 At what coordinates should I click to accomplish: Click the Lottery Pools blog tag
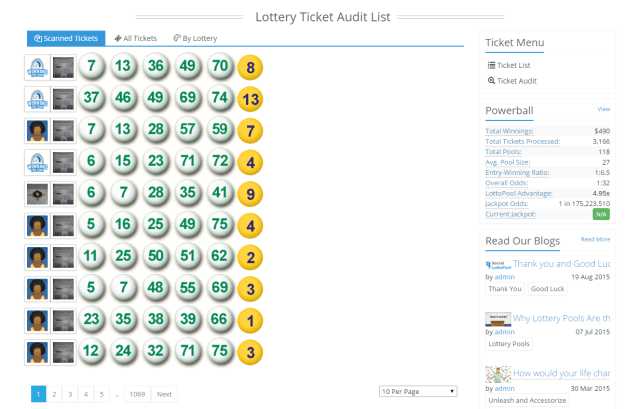point(510,344)
